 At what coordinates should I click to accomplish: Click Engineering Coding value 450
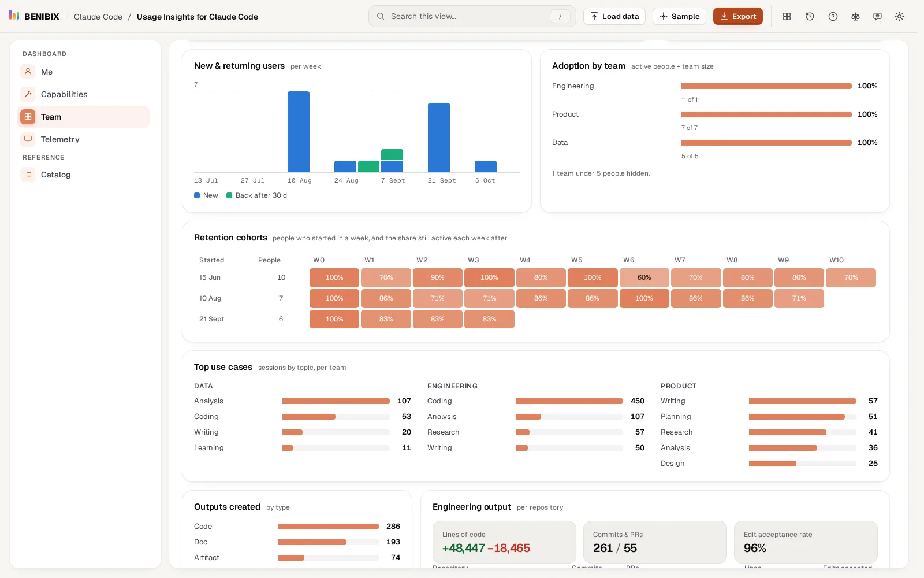point(638,401)
